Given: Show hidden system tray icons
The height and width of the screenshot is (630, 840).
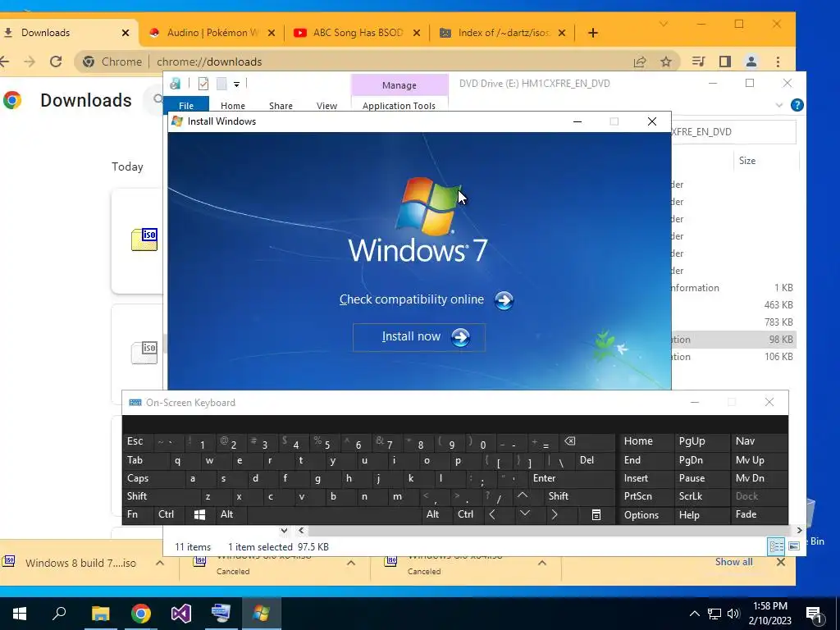Looking at the screenshot, I should click(x=694, y=614).
